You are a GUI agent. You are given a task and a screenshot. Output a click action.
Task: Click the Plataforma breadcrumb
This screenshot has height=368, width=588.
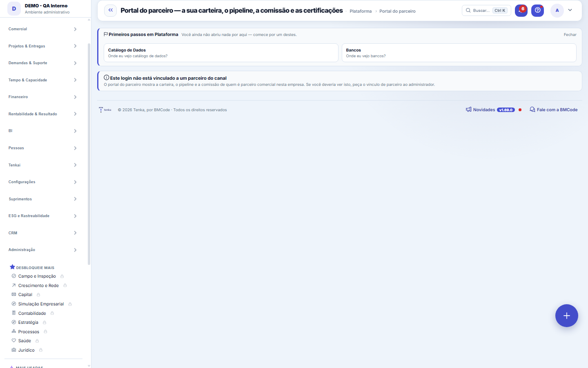[361, 11]
